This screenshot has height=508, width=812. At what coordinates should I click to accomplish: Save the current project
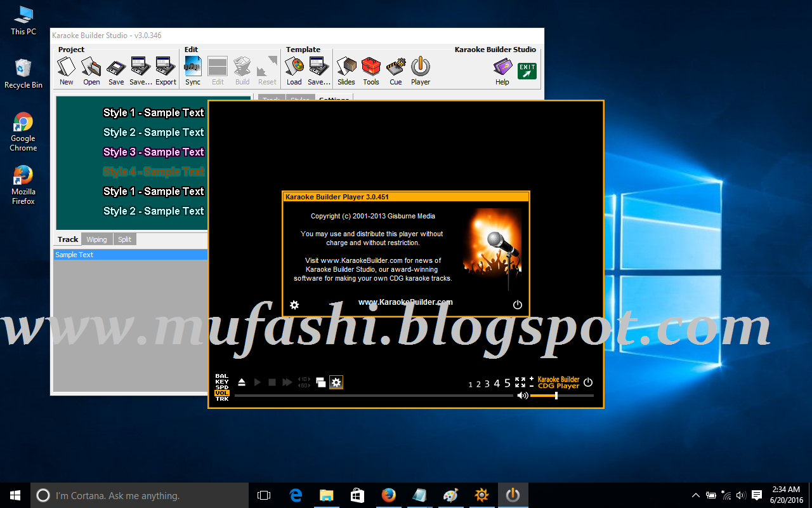click(115, 70)
